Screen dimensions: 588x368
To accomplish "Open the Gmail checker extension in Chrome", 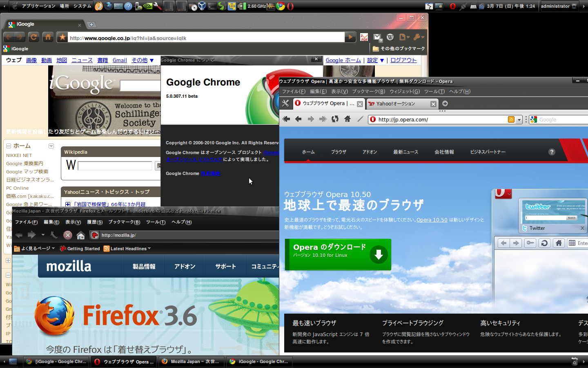I will pyautogui.click(x=378, y=38).
